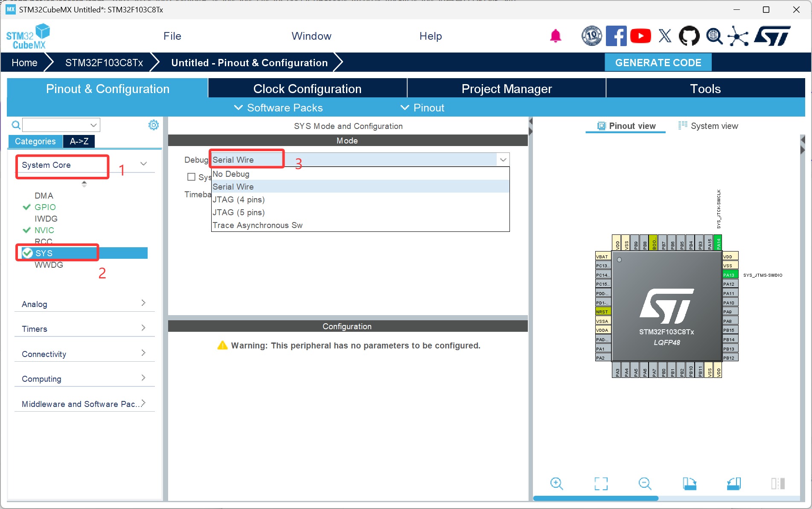Select the Pinout view tab

(626, 126)
